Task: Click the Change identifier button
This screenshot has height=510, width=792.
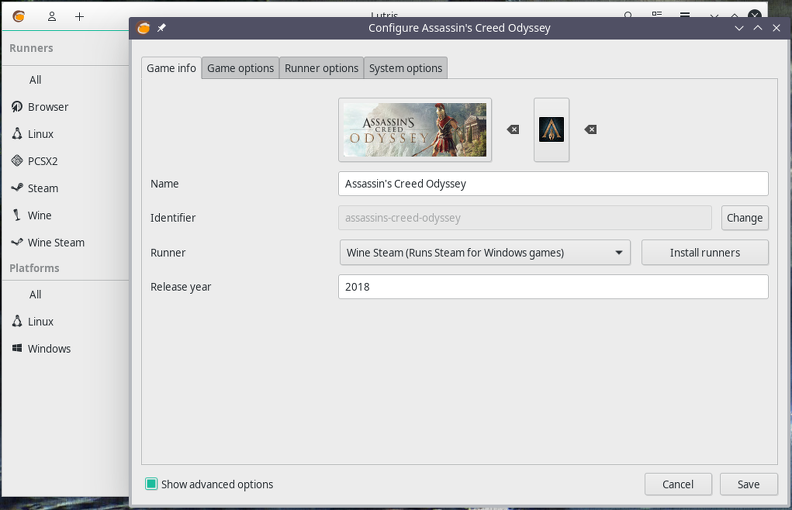Action: [745, 218]
